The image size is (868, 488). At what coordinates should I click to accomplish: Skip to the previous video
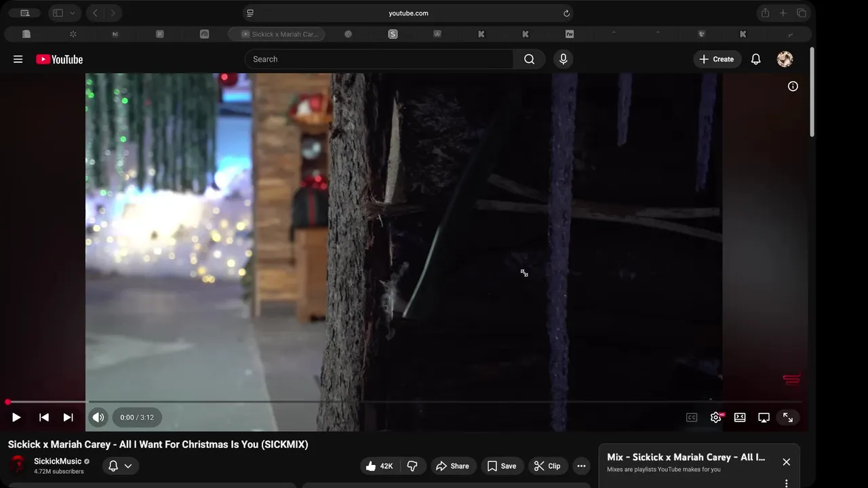(x=43, y=418)
